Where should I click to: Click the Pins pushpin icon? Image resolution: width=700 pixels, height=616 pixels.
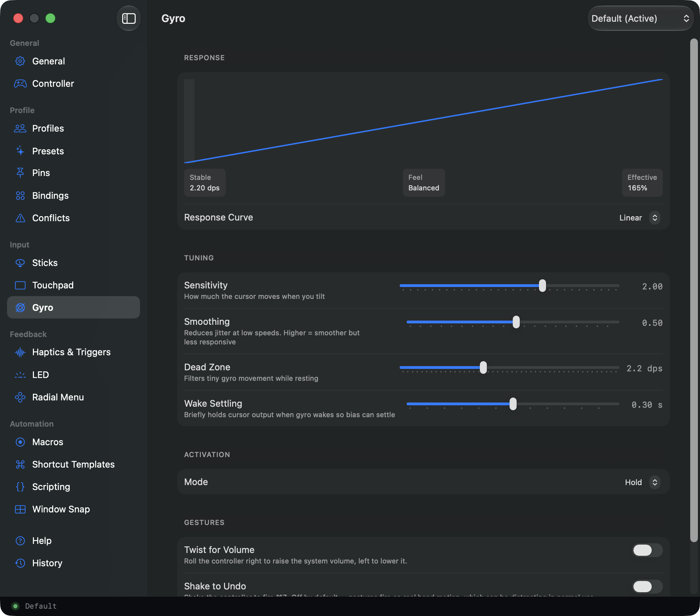[20, 173]
